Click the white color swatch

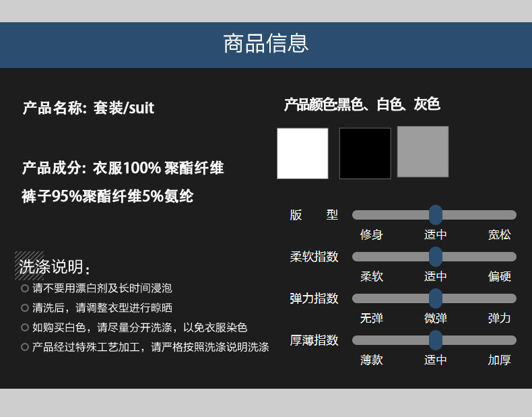[302, 154]
